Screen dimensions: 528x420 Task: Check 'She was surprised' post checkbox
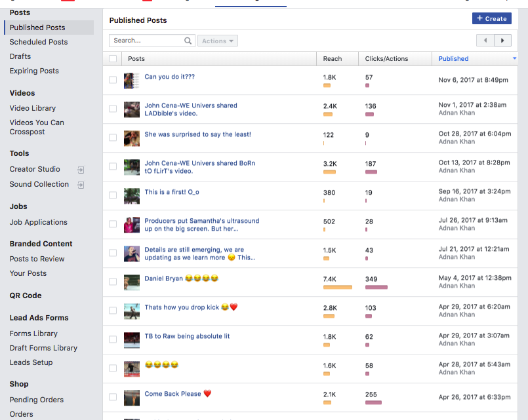113,138
